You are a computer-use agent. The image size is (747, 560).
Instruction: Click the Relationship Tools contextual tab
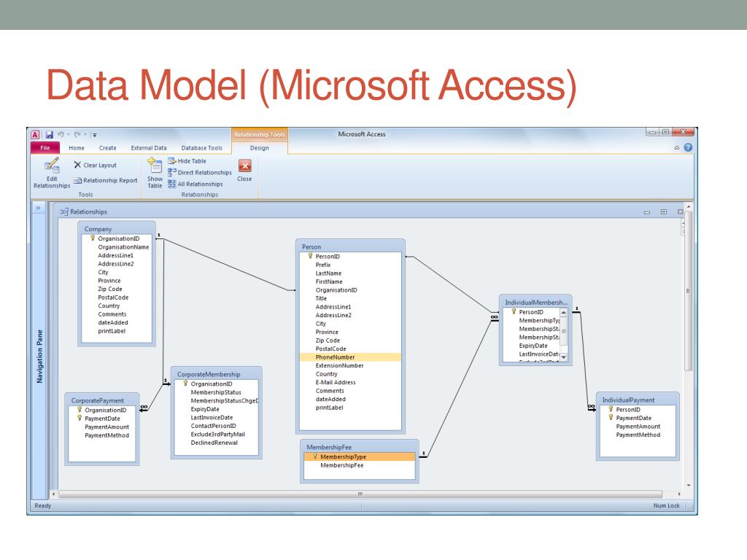click(x=260, y=135)
